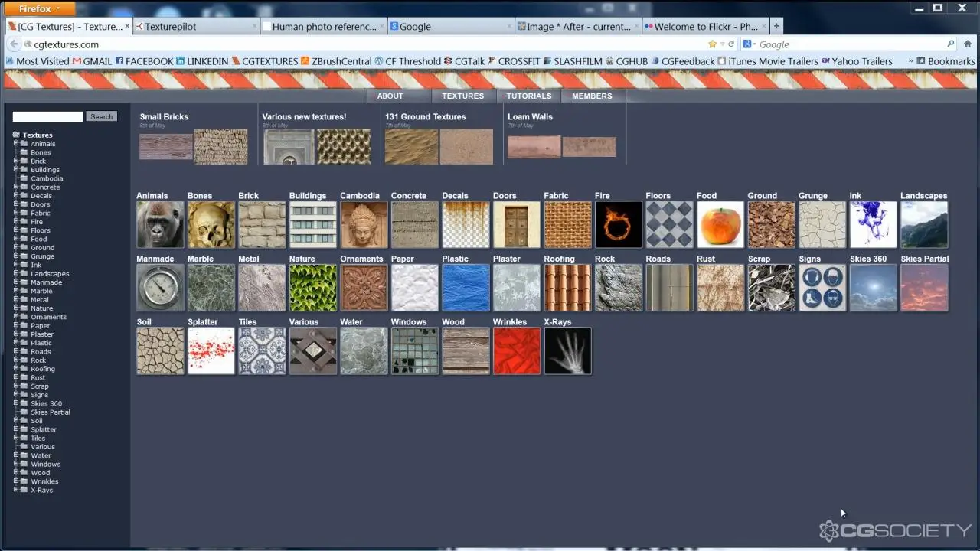This screenshot has height=551, width=980.
Task: Expand the Buildings tree node
Action: [x=15, y=169]
